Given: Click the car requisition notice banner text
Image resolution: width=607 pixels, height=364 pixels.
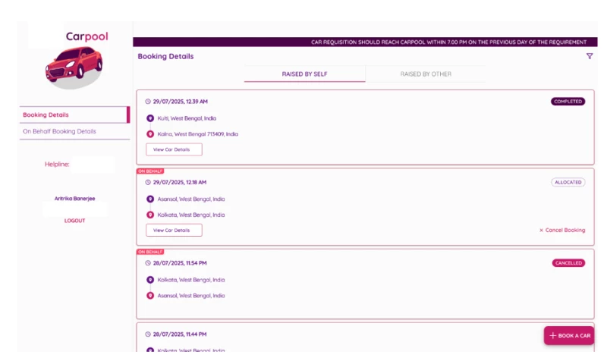Looking at the screenshot, I should (x=448, y=42).
